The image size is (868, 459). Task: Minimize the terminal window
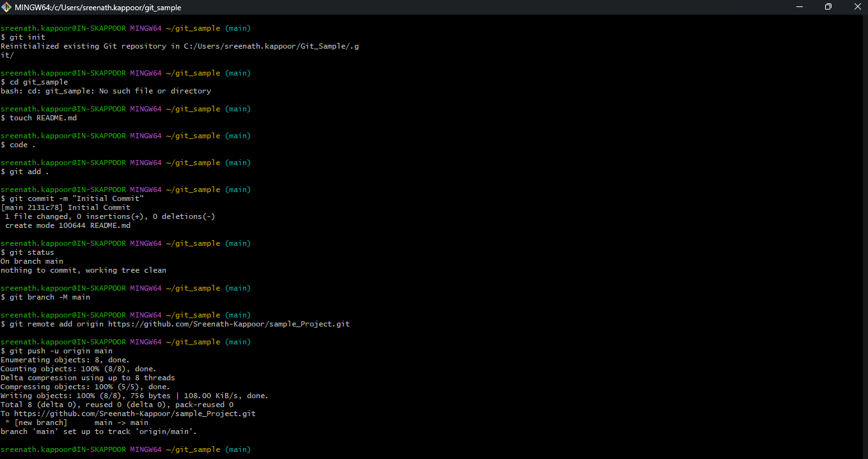pyautogui.click(x=799, y=6)
